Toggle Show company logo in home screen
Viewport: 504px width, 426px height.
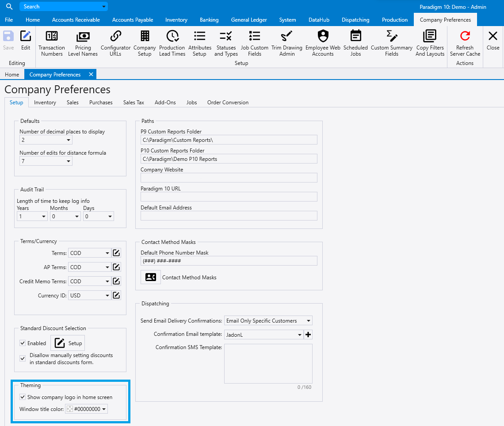pyautogui.click(x=23, y=397)
